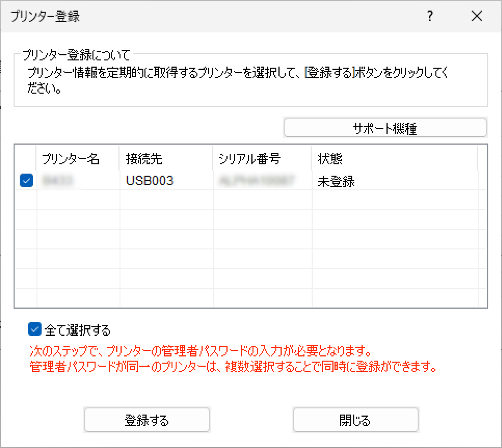Image resolution: width=502 pixels, height=448 pixels.
Task: Sort by プリンター名 column header
Action: [x=70, y=159]
